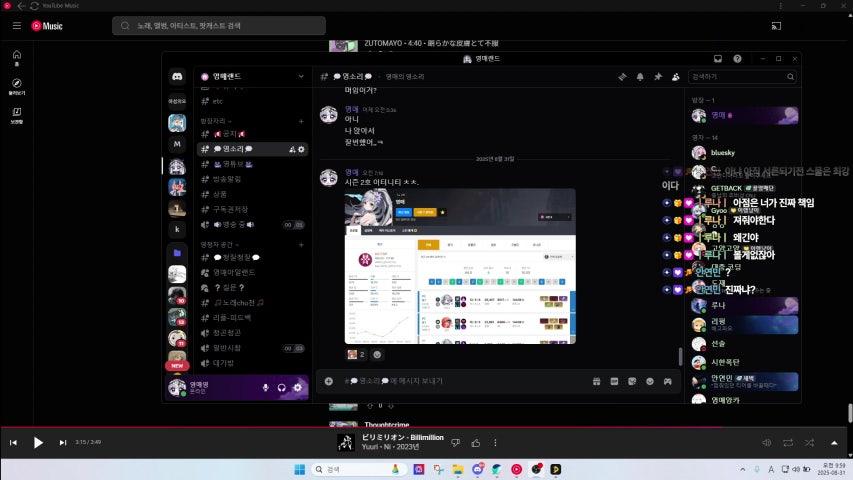Deafen headphones in Discord user panel
853x480 pixels.
(281, 387)
